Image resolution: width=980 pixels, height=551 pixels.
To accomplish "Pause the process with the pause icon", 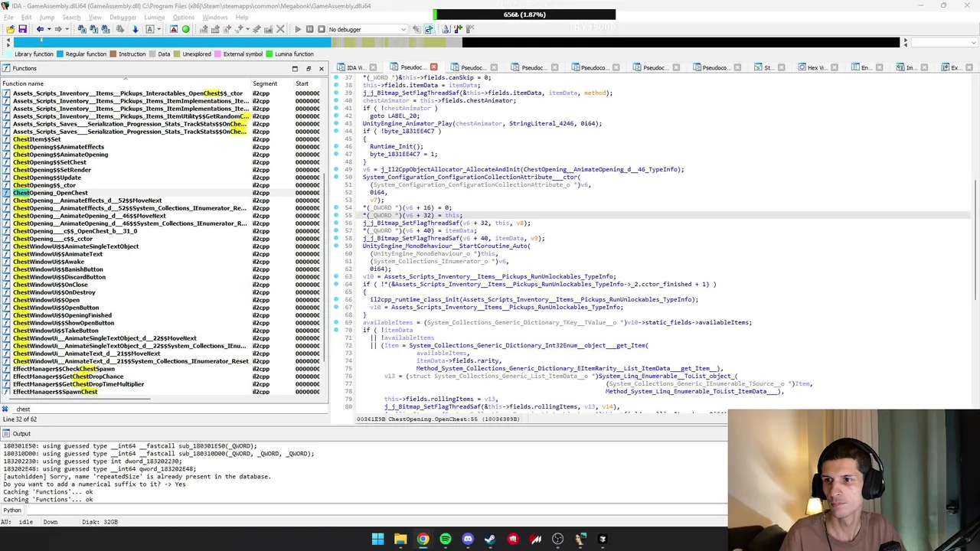I will pos(310,29).
